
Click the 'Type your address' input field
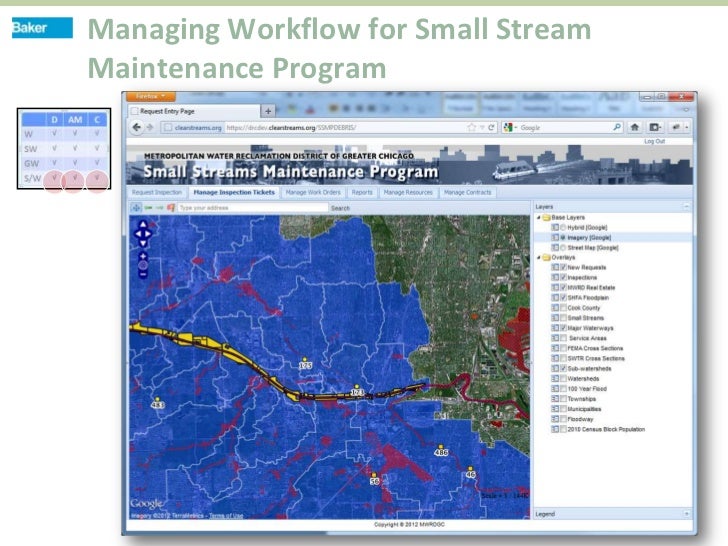click(x=253, y=208)
